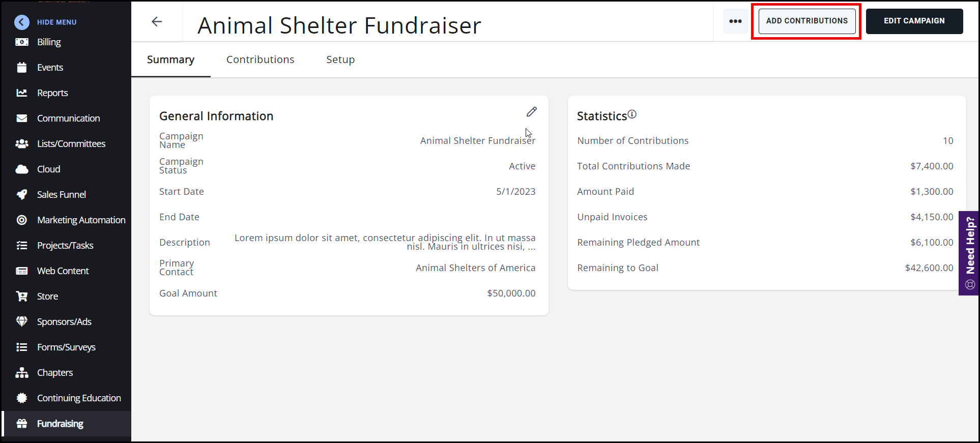The image size is (980, 443).
Task: Switch to the Setup tab
Action: click(x=340, y=60)
